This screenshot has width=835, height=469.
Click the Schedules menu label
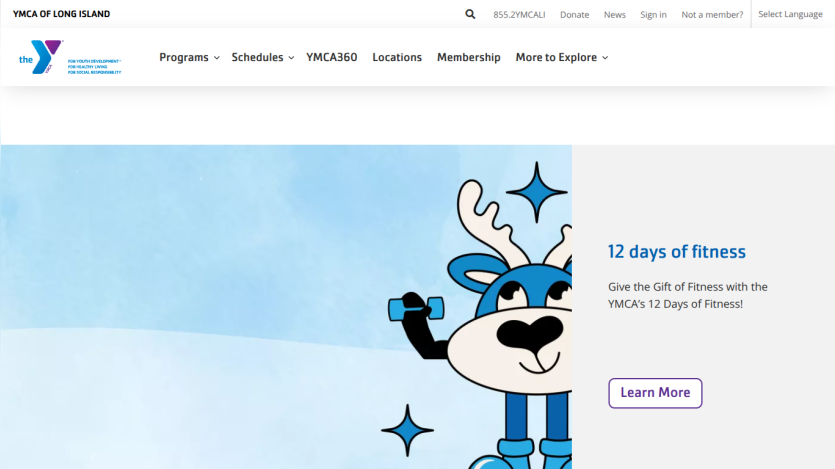[257, 57]
